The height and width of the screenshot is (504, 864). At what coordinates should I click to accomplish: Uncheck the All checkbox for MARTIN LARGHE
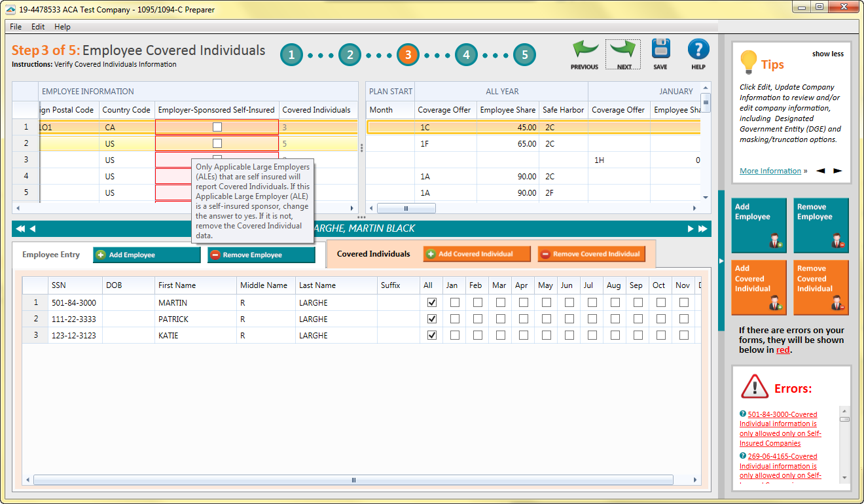point(431,302)
